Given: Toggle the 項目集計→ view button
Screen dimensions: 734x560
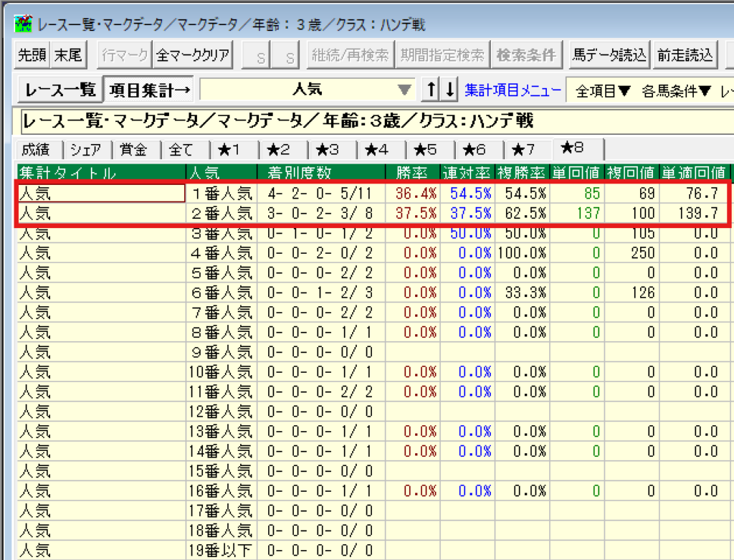Looking at the screenshot, I should pyautogui.click(x=150, y=90).
